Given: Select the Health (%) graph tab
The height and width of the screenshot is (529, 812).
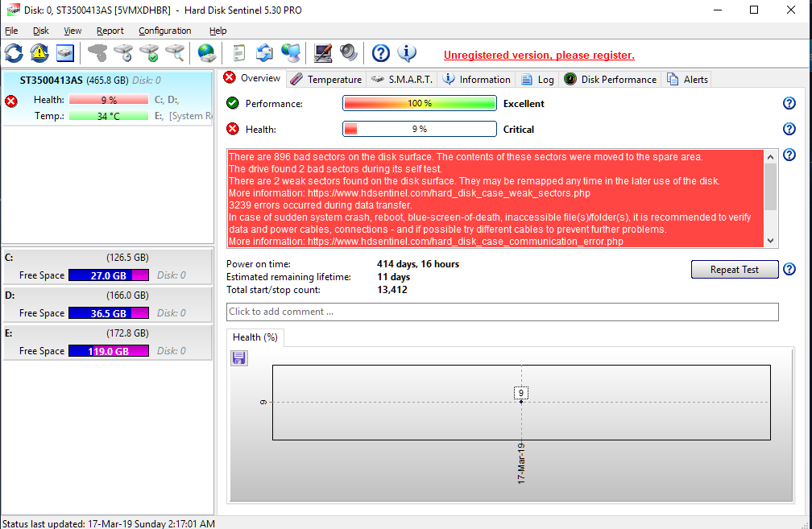Looking at the screenshot, I should 255,337.
